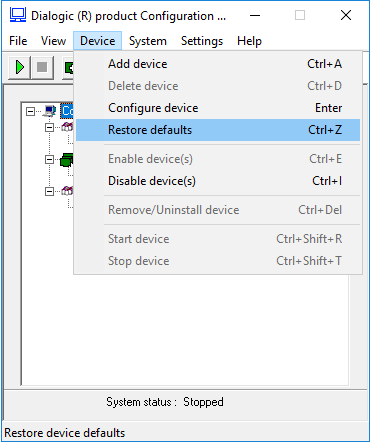Screen dimensions: 373x445
Task: Click partially hidden green toolbar icon beside Stop
Action: click(69, 68)
